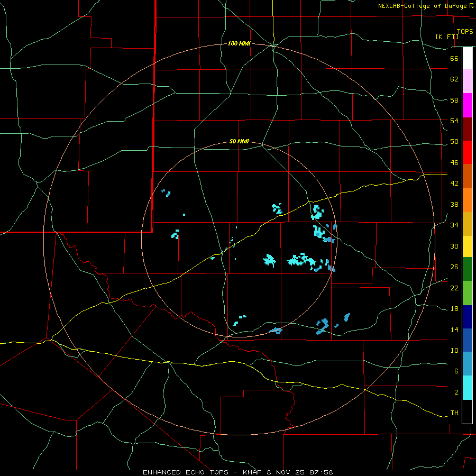Click the Enhanced Echo Tops caption text
This screenshot has height=476, width=476.
[x=186, y=472]
